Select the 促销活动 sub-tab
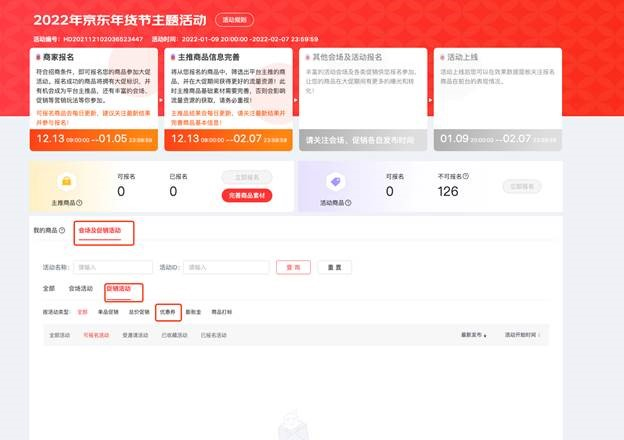 coord(119,289)
